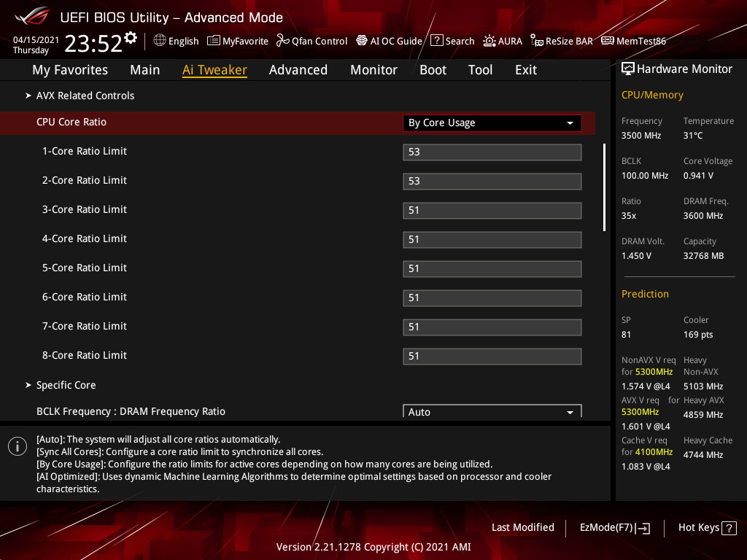Click the EzMode exit arrow icon
This screenshot has width=747, height=560.
[x=643, y=528]
